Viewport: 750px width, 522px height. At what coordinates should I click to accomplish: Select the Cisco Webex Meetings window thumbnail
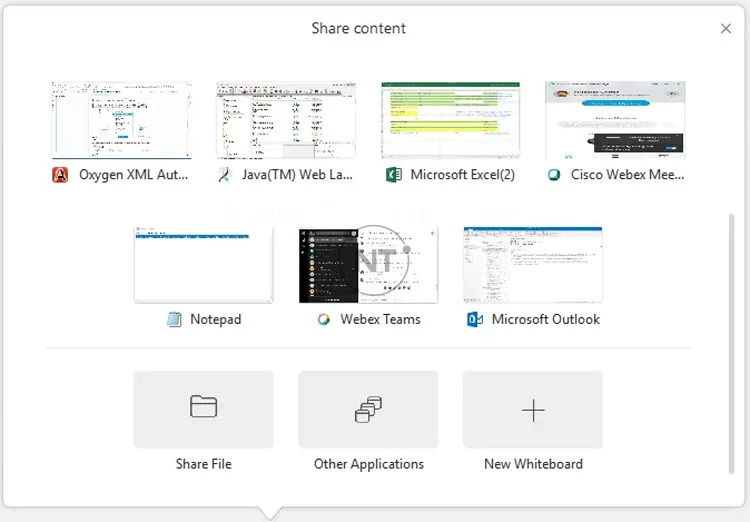pos(615,120)
